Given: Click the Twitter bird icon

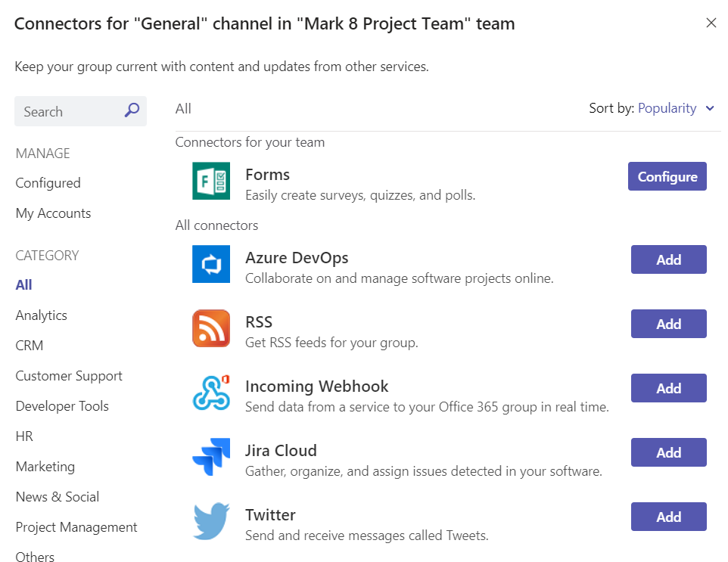Looking at the screenshot, I should pyautogui.click(x=211, y=521).
